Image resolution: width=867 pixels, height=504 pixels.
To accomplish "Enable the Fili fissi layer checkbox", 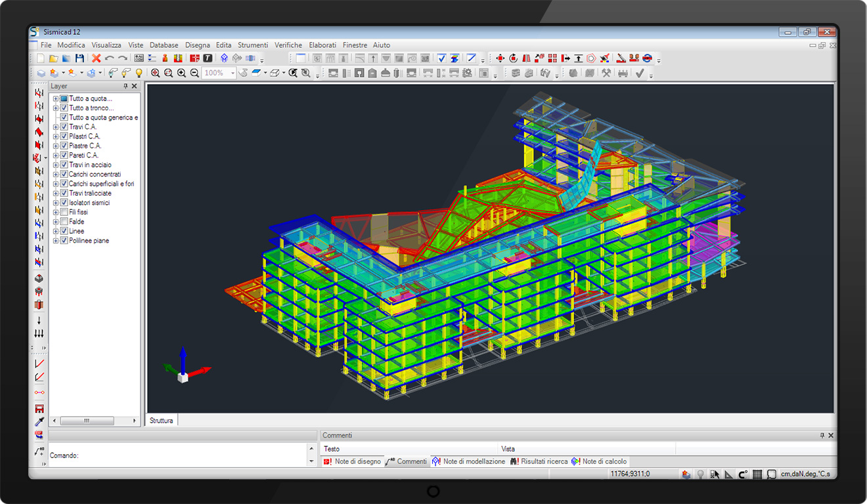I will click(x=64, y=212).
